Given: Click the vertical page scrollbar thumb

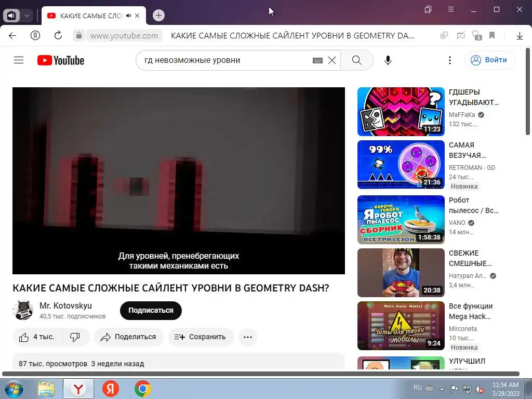Looking at the screenshot, I should 528,91.
